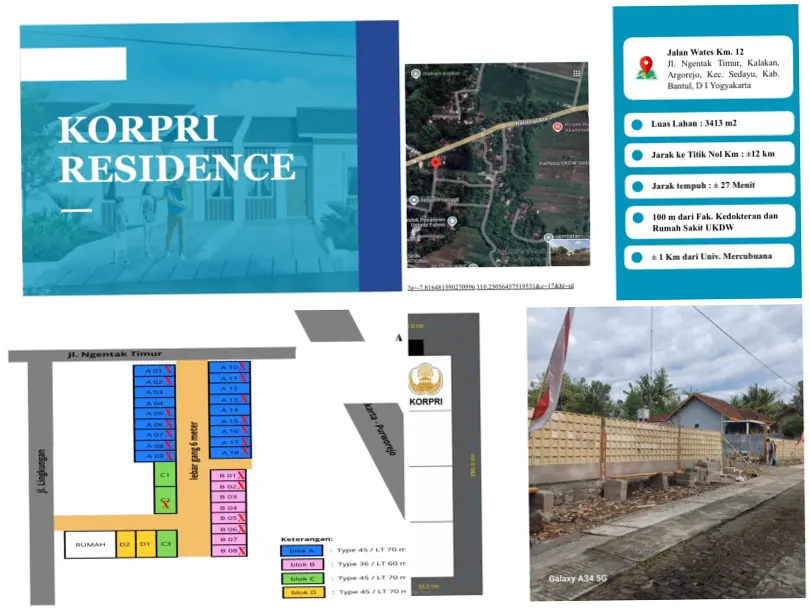Toggle the red X mark on lot A 01

click(167, 368)
